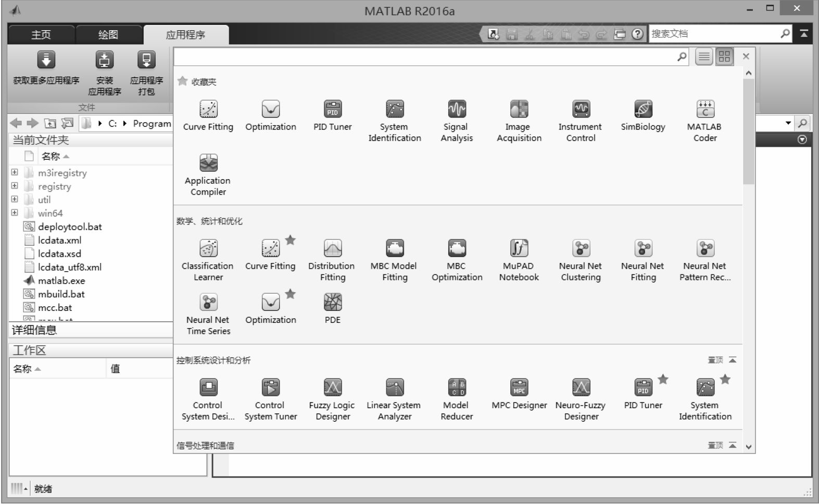
Task: Open help from the quick access toolbar
Action: pos(637,34)
